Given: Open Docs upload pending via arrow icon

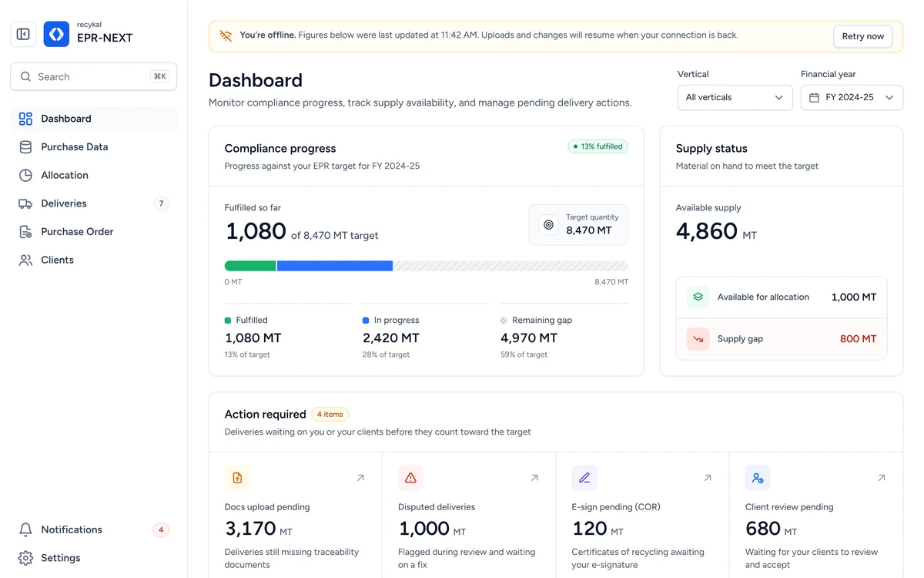Looking at the screenshot, I should coord(360,478).
